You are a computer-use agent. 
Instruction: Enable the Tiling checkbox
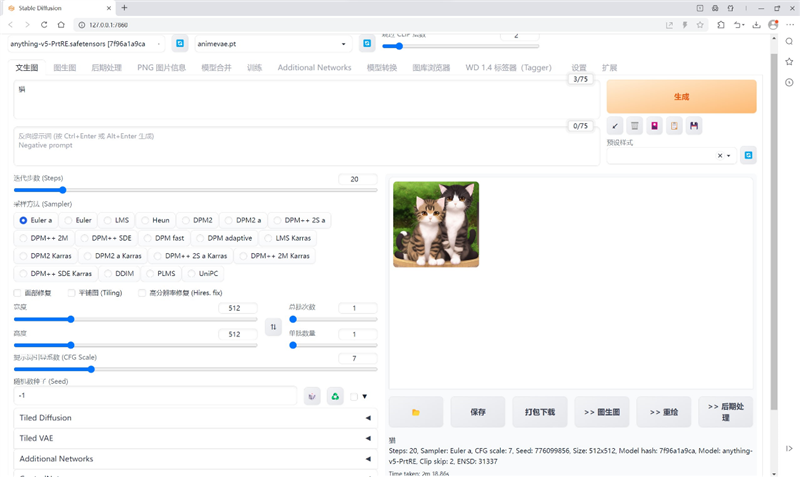(x=71, y=293)
